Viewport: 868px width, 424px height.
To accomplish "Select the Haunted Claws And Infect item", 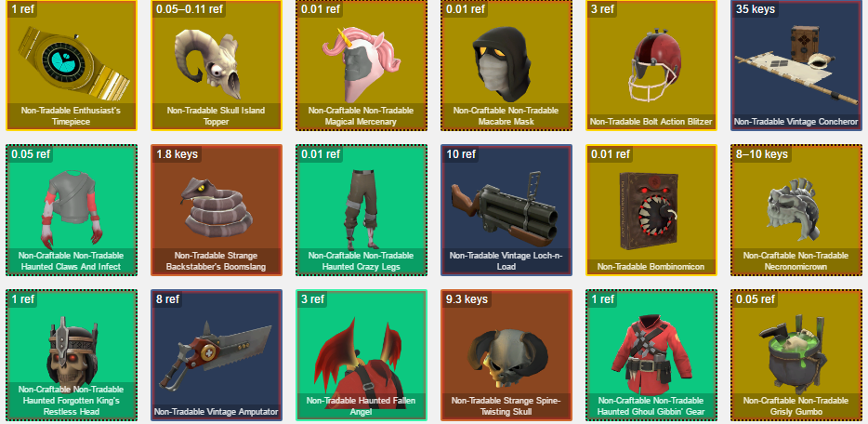I will [71, 210].
